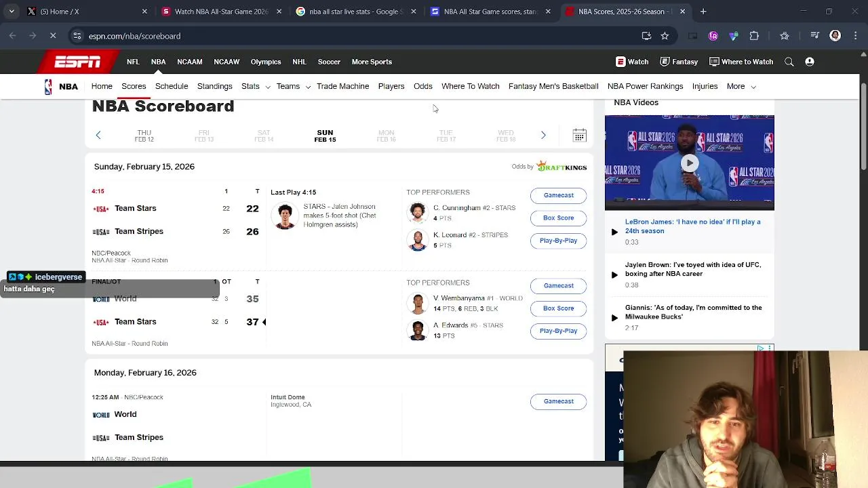Open a new browser tab
This screenshot has width=868, height=488.
(x=703, y=12)
